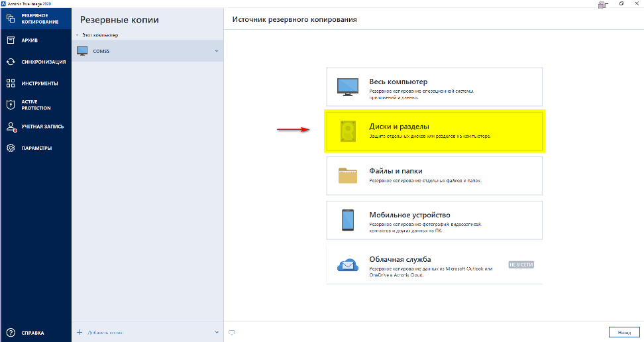The height and width of the screenshot is (342, 644).
Task: Choose the Облачная служба backup source
Action: coord(434,264)
